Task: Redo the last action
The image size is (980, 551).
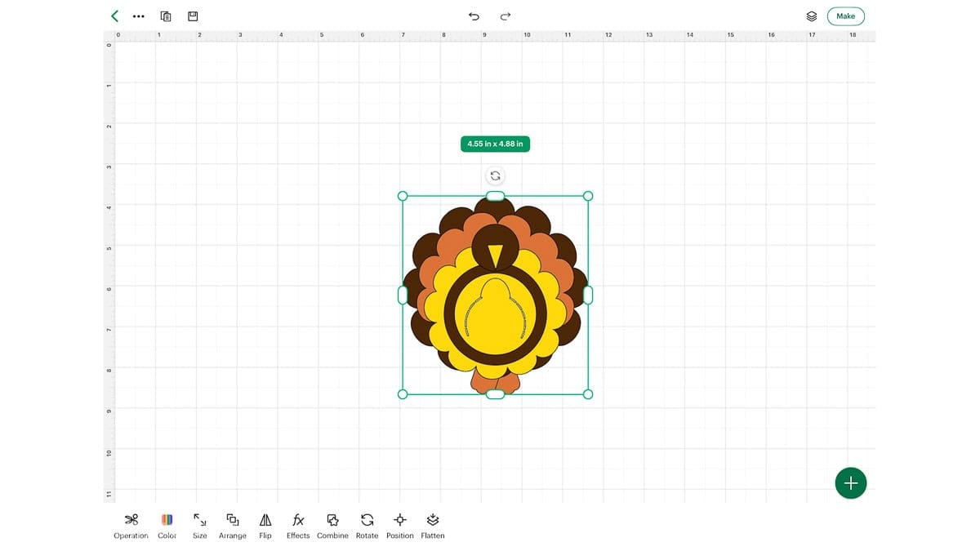Action: (x=506, y=16)
